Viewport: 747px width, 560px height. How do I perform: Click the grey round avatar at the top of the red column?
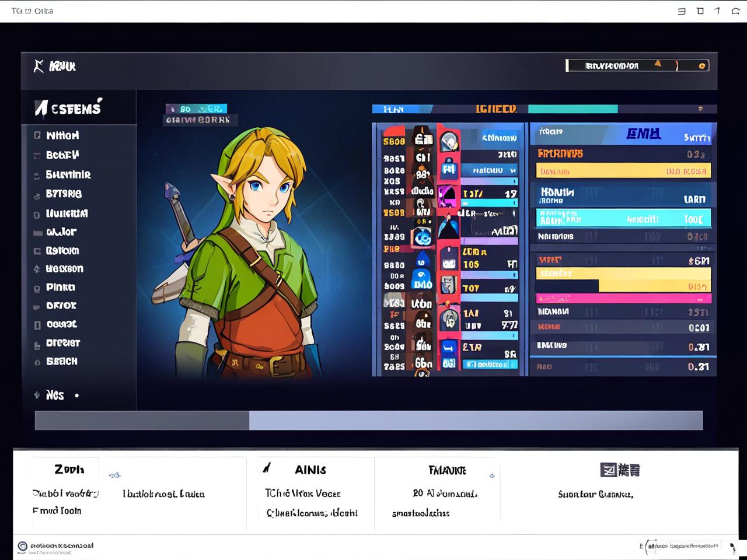click(x=449, y=142)
